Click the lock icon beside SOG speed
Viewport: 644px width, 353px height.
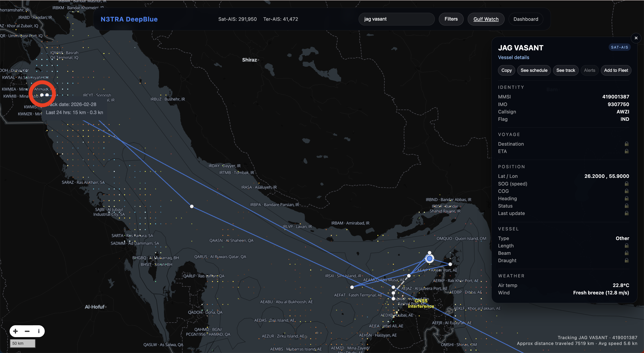click(627, 184)
